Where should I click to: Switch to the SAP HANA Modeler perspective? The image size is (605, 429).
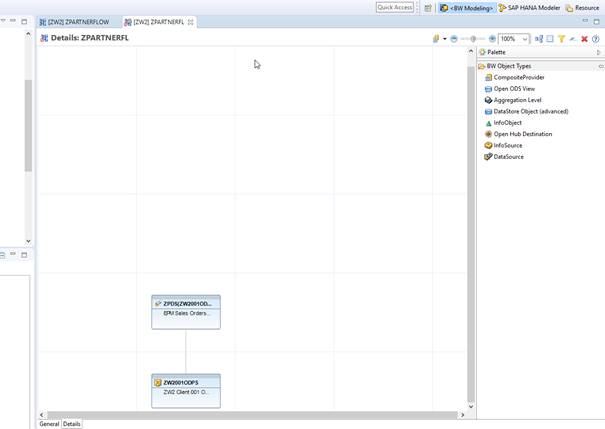(529, 8)
